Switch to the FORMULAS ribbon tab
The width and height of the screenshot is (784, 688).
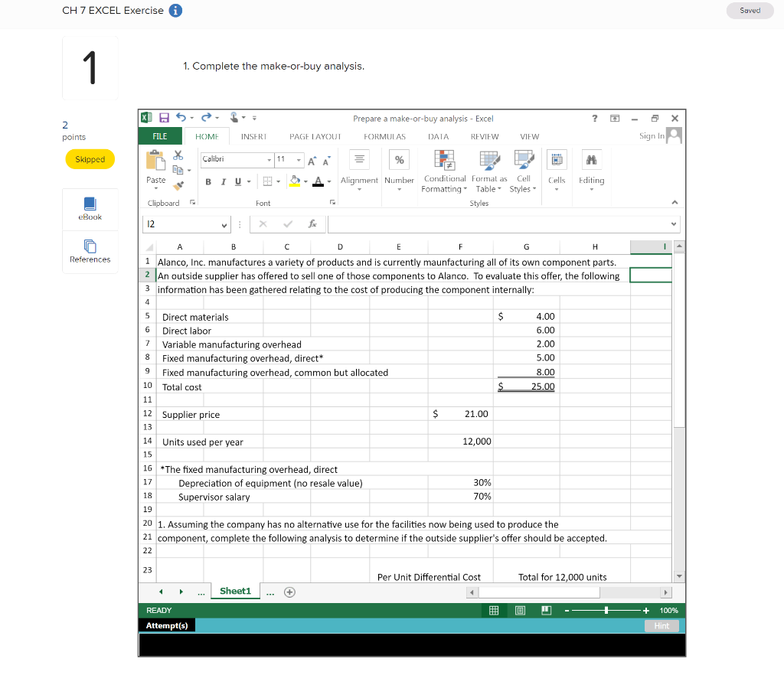[384, 136]
